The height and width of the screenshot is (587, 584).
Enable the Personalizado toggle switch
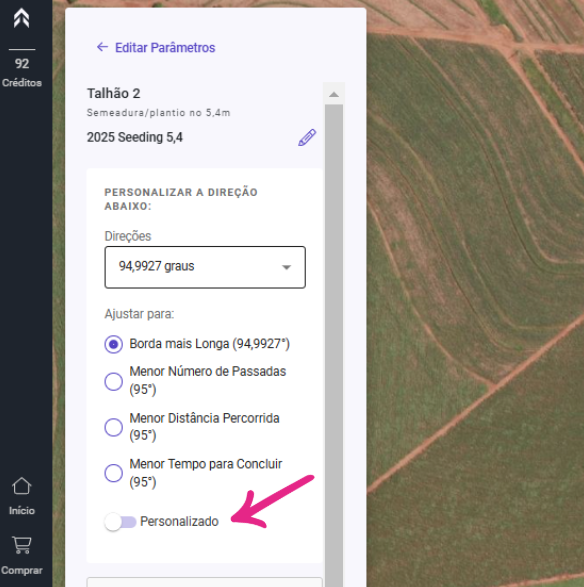120,522
